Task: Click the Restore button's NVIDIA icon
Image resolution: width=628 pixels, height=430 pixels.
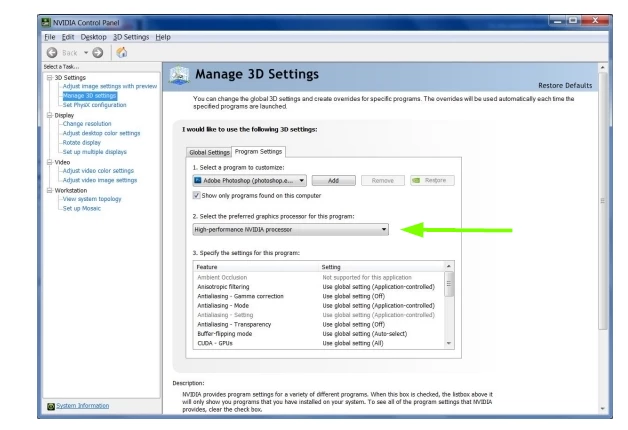Action: [417, 181]
